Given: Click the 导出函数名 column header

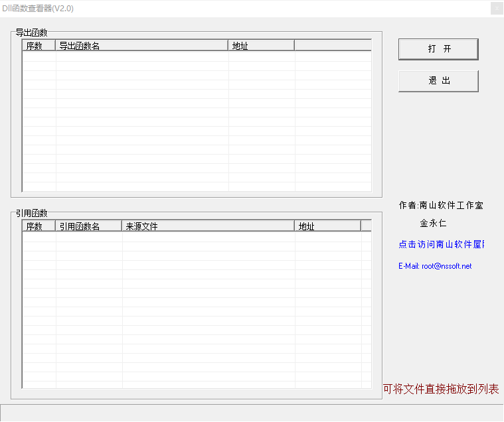Looking at the screenshot, I should 141,46.
